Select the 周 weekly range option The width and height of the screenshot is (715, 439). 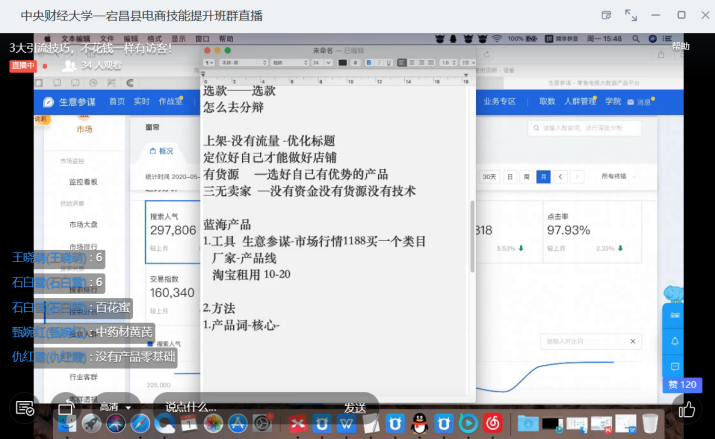527,177
